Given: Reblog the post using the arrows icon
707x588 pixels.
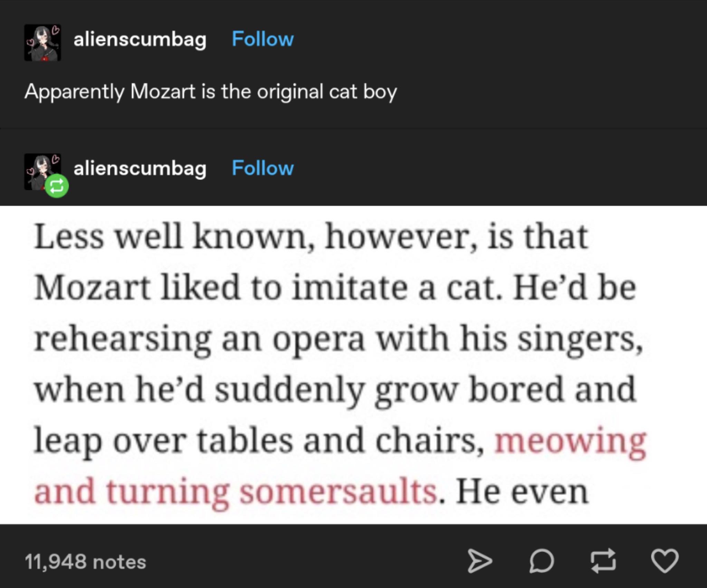Looking at the screenshot, I should click(x=603, y=561).
